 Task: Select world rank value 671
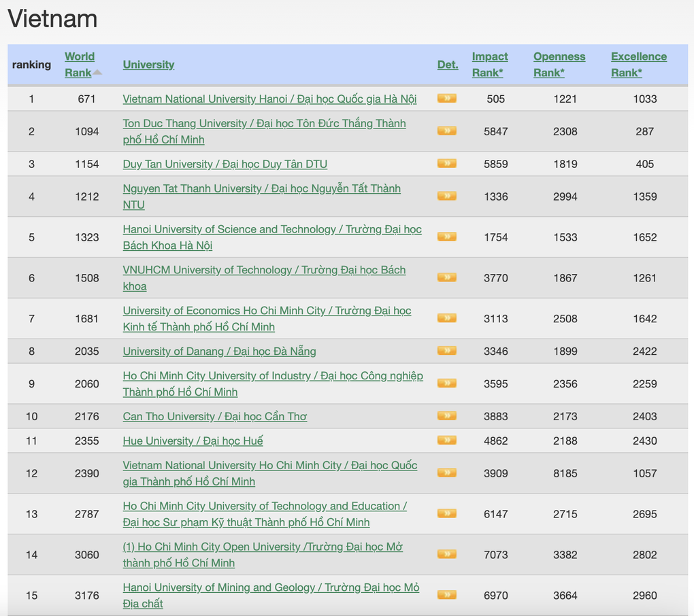pyautogui.click(x=87, y=99)
